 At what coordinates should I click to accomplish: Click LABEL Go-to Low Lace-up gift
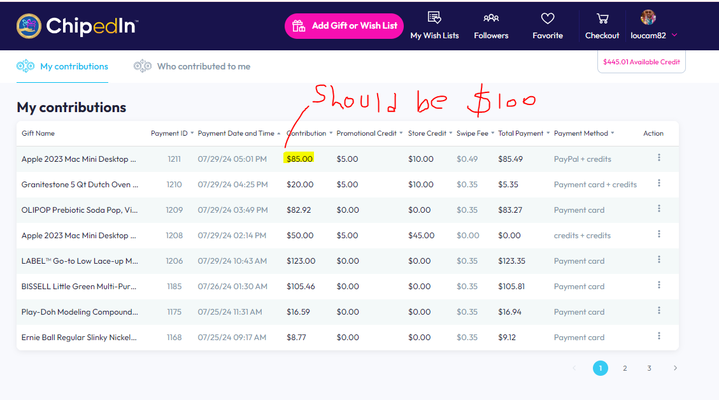(80, 261)
